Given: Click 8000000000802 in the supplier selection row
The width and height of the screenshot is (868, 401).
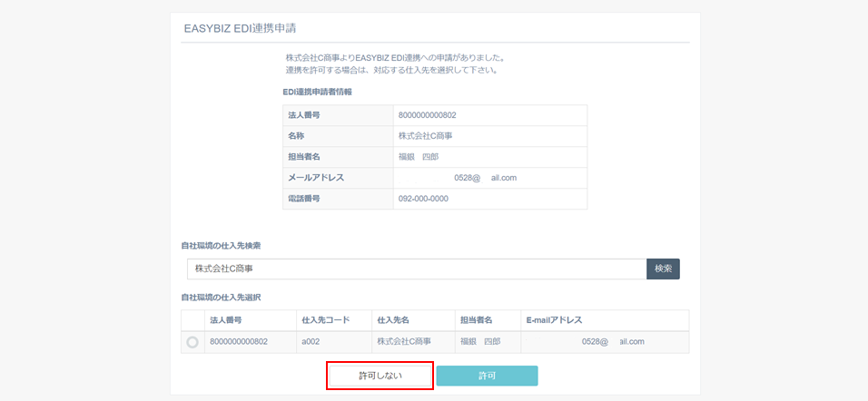Looking at the screenshot, I should 239,342.
